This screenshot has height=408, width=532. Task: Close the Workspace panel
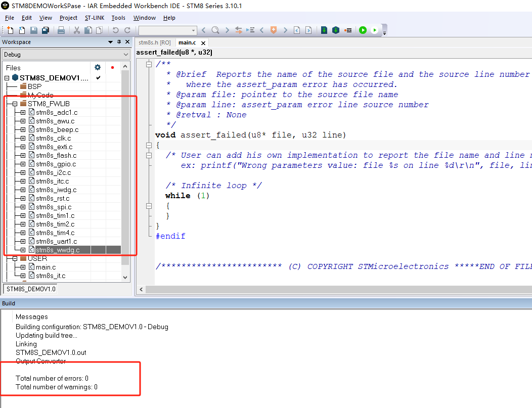[127, 42]
